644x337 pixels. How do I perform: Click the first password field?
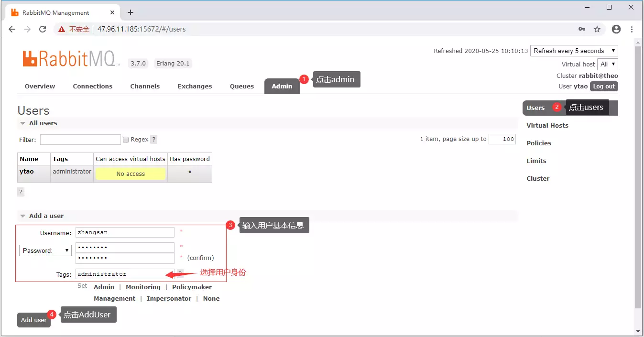pyautogui.click(x=125, y=248)
